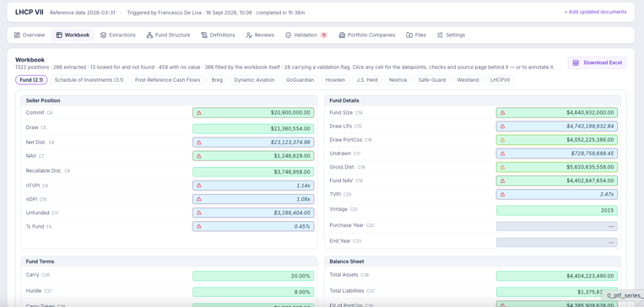644x307 pixels.
Task: Click warning icon in Seller Position NAV cell
Action: point(199,156)
